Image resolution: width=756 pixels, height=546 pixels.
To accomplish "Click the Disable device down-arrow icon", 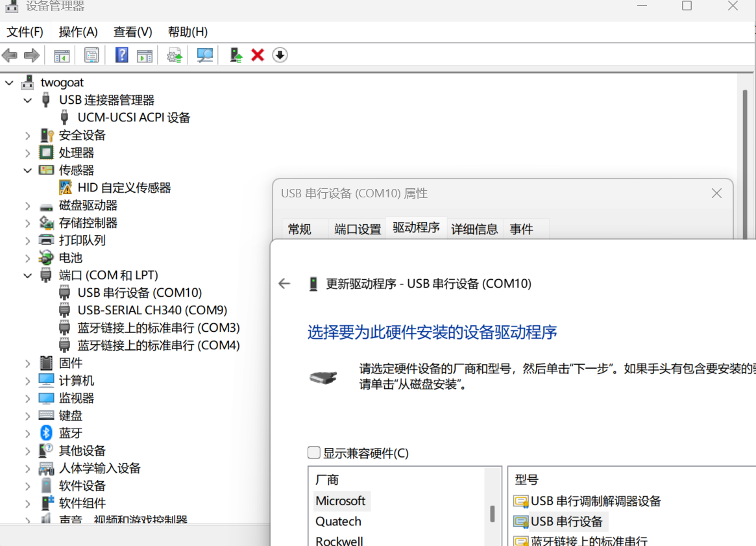I will tap(280, 55).
